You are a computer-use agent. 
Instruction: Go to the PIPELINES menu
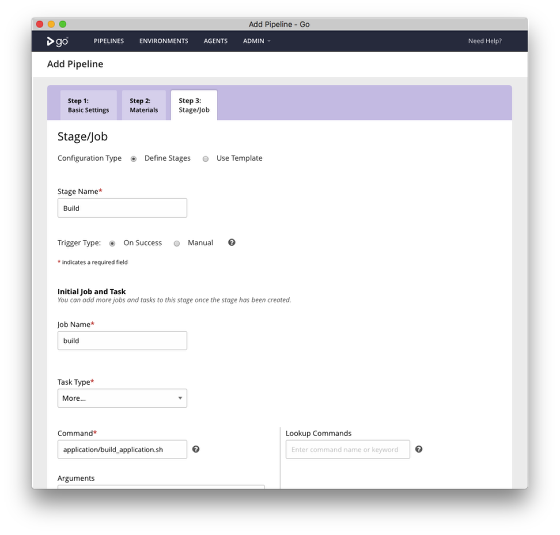click(109, 41)
